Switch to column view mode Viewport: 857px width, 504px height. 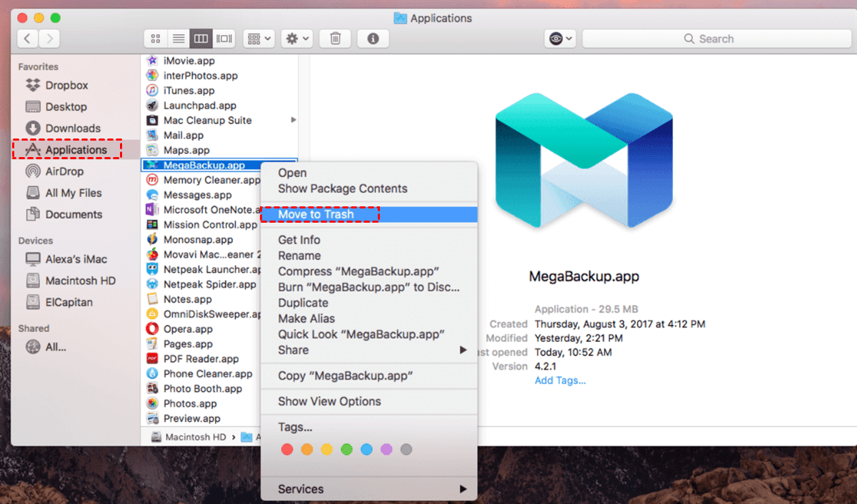201,39
